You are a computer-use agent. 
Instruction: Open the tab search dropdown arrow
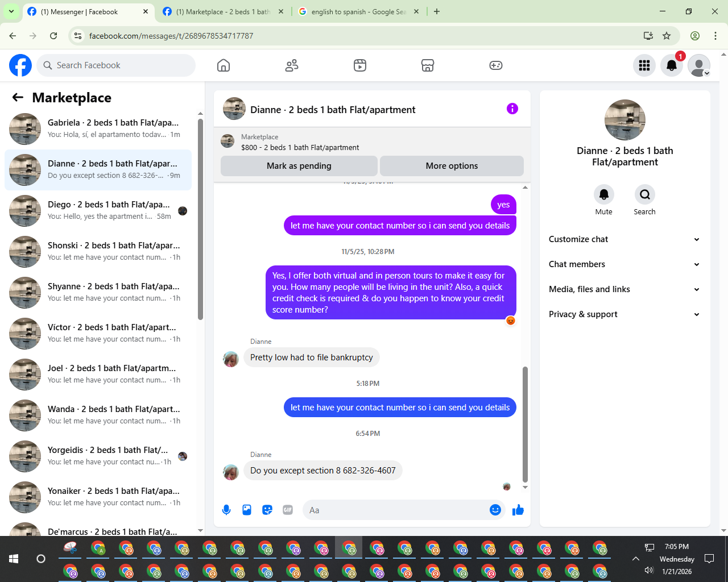(11, 11)
